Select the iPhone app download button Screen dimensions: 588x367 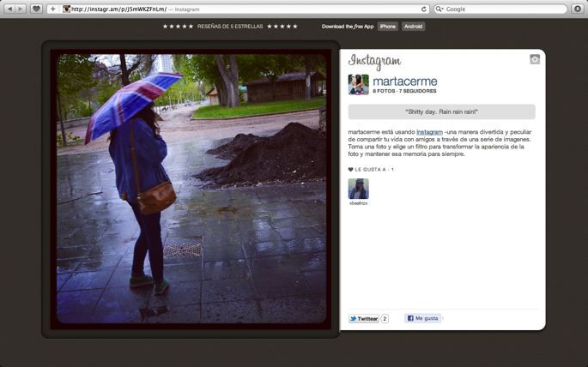[x=387, y=27]
